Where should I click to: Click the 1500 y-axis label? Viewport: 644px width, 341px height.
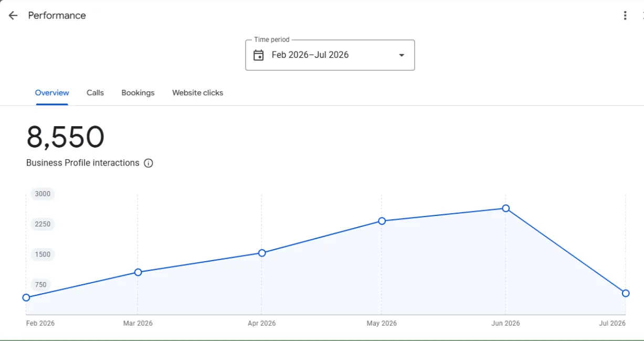[x=43, y=254]
